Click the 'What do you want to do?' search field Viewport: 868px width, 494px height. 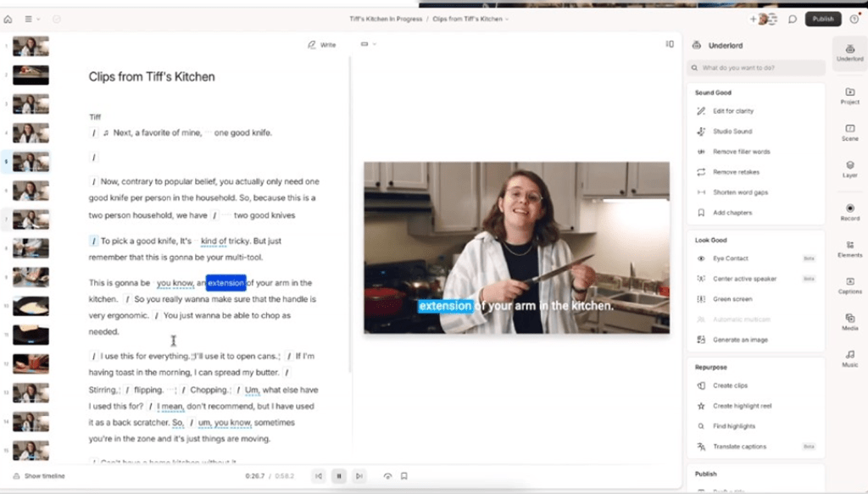tap(756, 68)
